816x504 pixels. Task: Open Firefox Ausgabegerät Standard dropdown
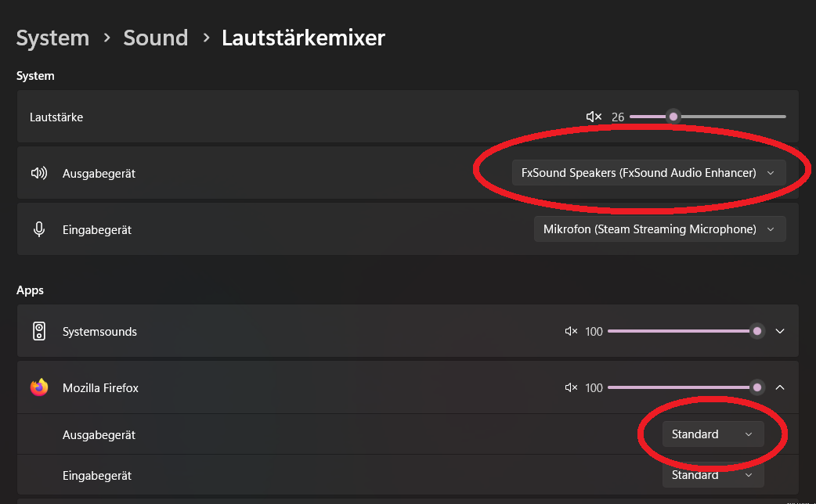point(712,434)
